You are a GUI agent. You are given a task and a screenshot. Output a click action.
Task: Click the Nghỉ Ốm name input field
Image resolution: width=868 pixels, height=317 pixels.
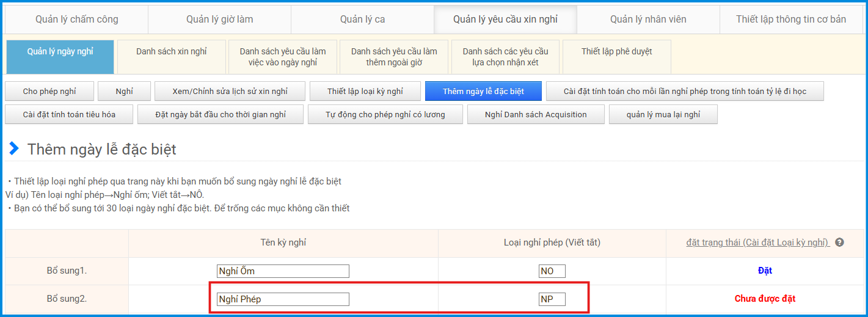pos(283,271)
